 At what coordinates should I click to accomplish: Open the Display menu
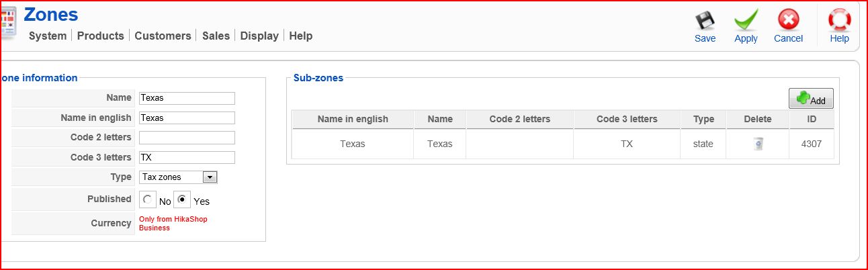point(259,36)
